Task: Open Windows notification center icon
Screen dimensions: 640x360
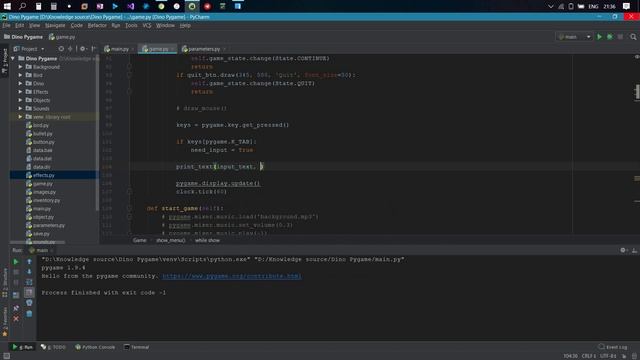Action: tap(626, 6)
